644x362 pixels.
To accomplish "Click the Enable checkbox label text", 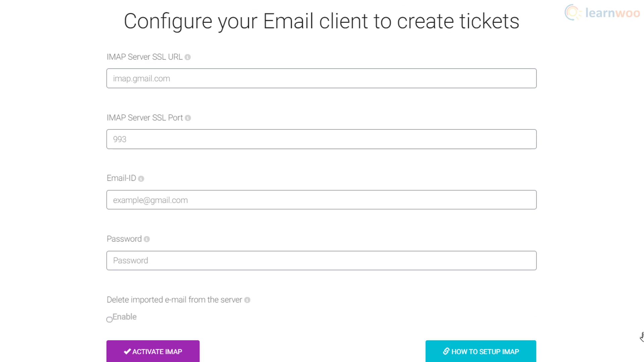I will tap(124, 317).
